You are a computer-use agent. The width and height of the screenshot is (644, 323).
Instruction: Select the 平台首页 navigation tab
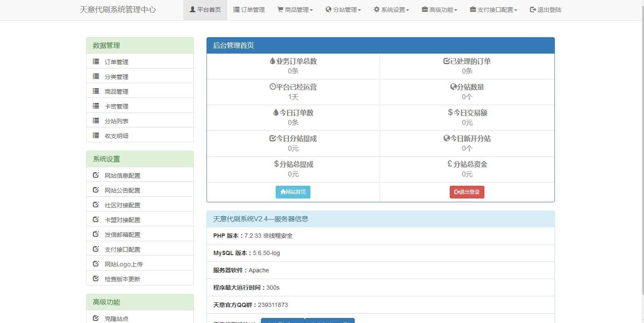pyautogui.click(x=205, y=10)
